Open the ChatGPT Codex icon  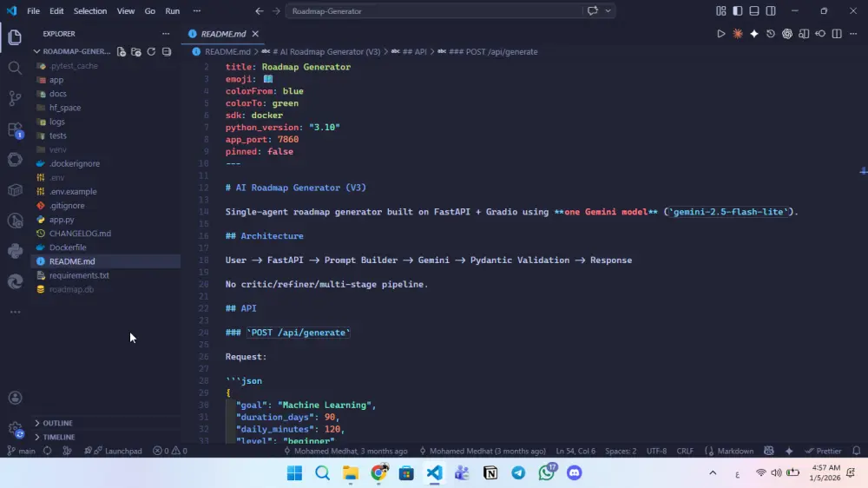[x=787, y=34]
